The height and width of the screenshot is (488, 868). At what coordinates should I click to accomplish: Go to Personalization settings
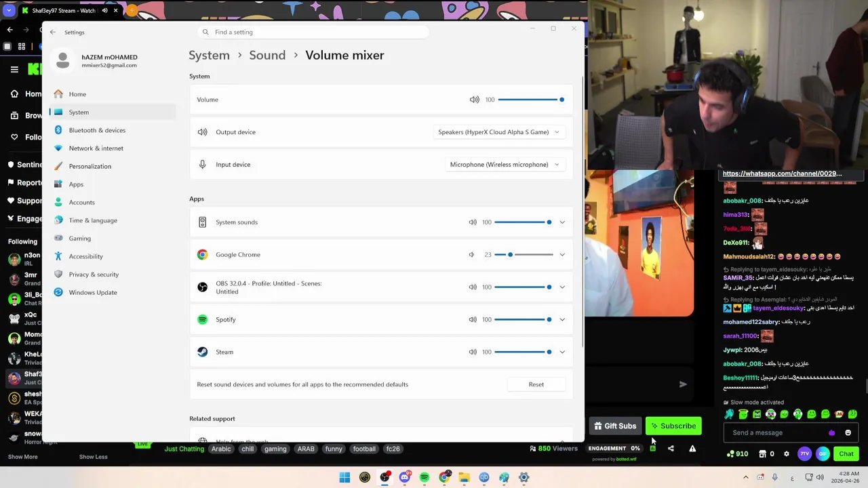tap(113, 166)
